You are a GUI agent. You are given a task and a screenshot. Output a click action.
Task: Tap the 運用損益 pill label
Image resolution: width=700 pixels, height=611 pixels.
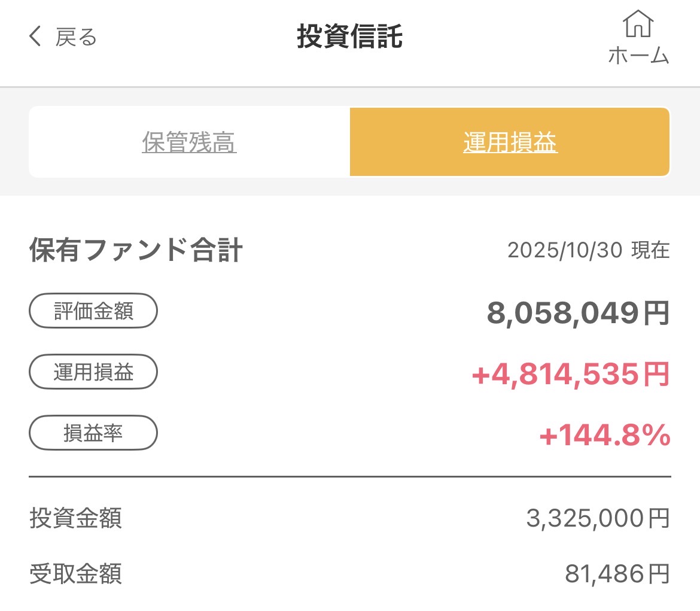coord(93,372)
